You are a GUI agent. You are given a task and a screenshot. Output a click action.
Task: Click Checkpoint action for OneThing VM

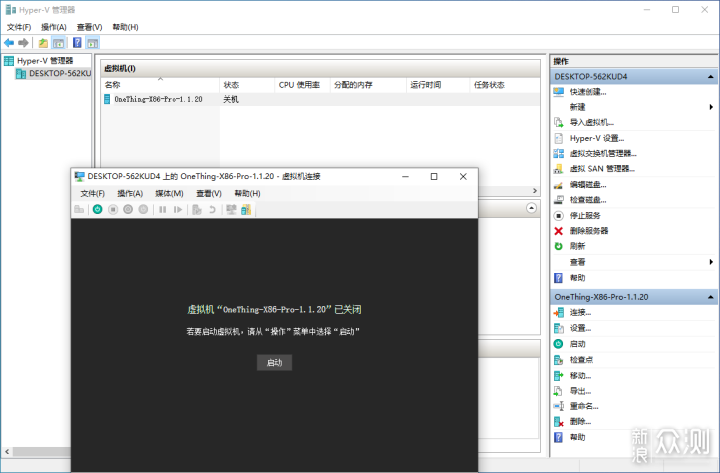click(x=581, y=360)
